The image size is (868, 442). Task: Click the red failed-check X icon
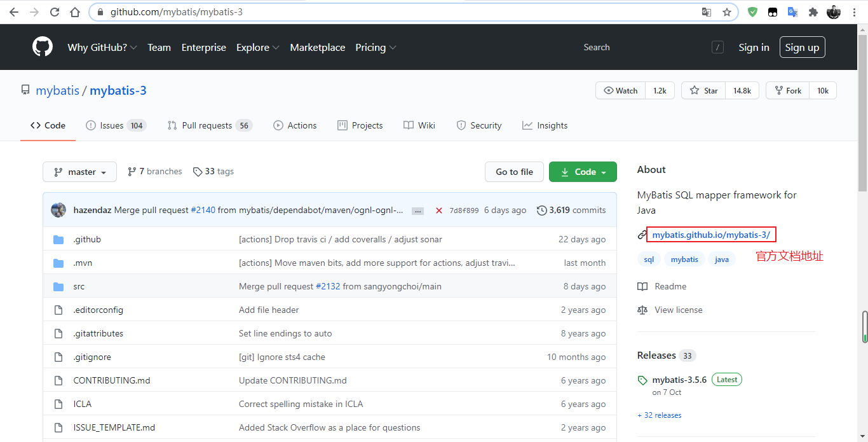pyautogui.click(x=438, y=211)
